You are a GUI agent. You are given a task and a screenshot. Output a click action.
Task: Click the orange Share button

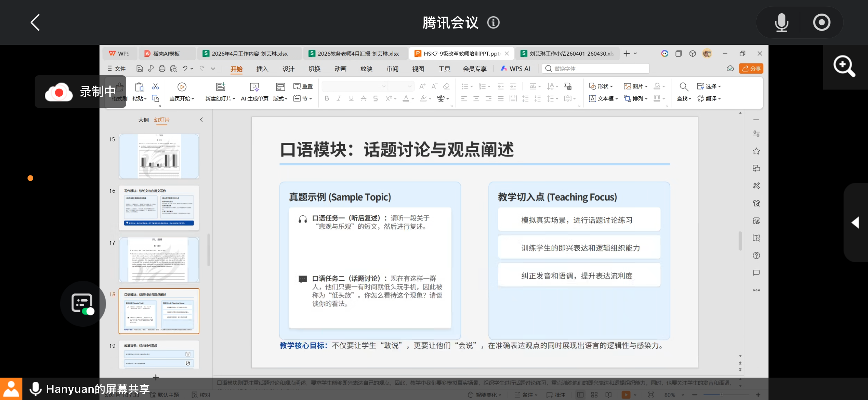[751, 69]
